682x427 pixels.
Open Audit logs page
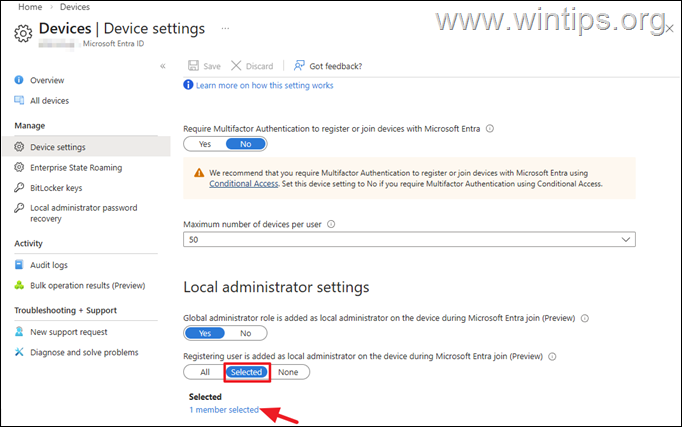point(49,265)
